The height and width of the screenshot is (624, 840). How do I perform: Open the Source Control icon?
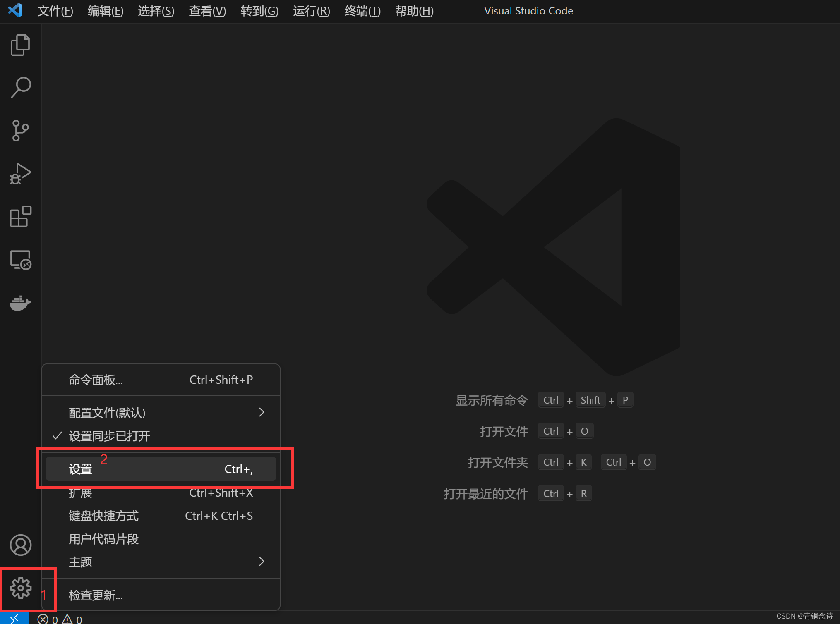tap(20, 131)
